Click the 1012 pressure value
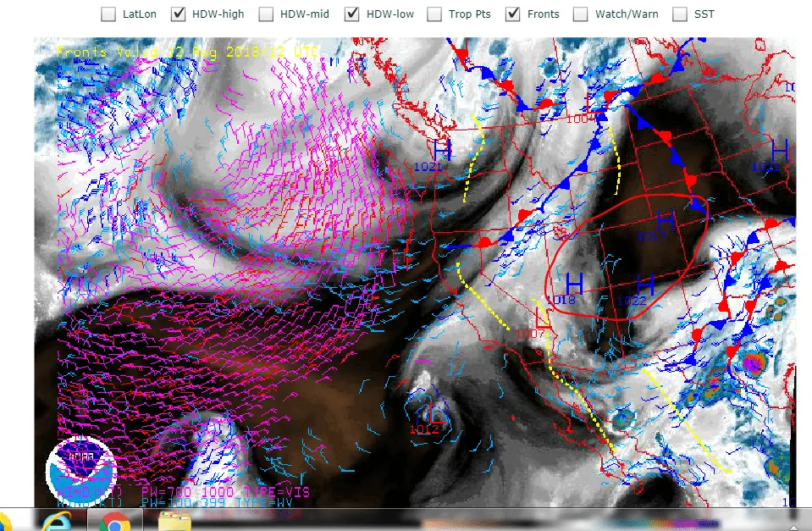This screenshot has width=812, height=531. [424, 429]
